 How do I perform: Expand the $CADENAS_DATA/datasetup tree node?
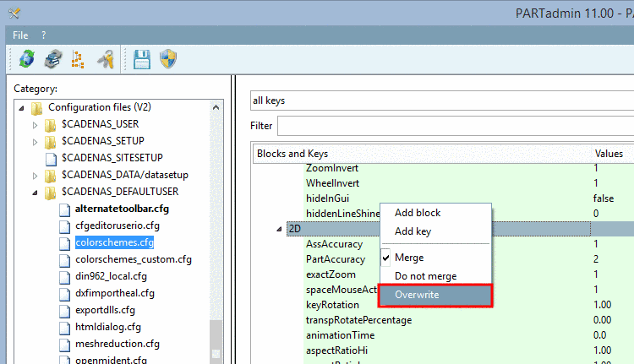point(36,176)
